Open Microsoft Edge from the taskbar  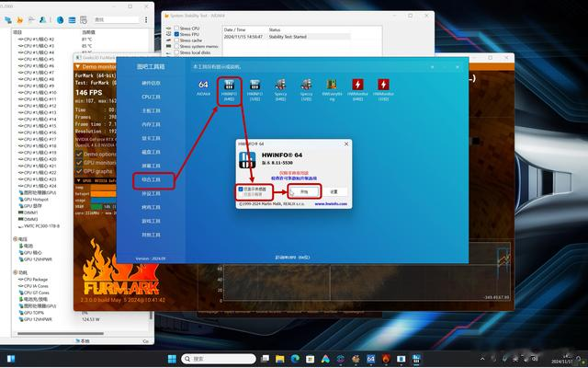coord(295,359)
